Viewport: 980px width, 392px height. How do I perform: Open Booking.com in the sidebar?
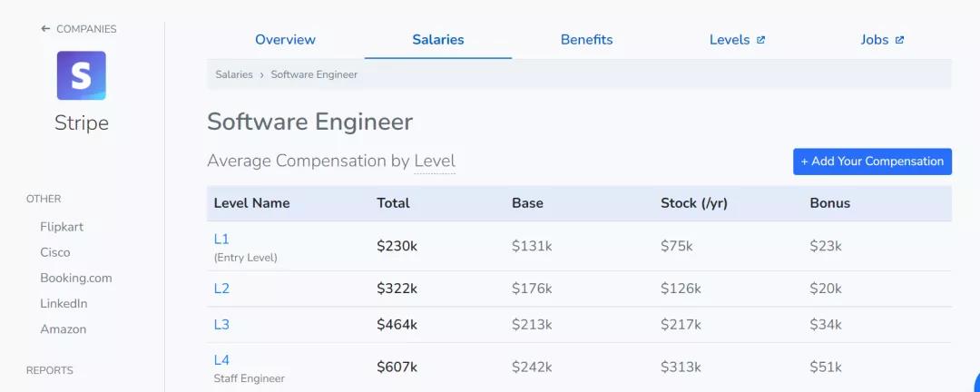point(76,278)
